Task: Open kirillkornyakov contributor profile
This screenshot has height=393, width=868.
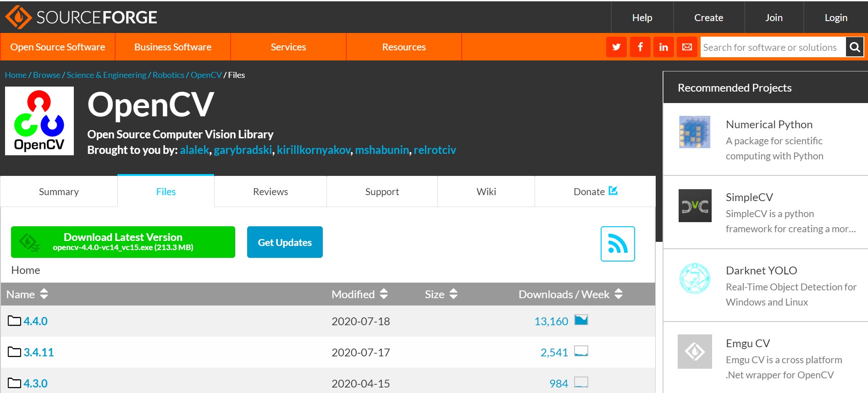Action: pos(314,150)
